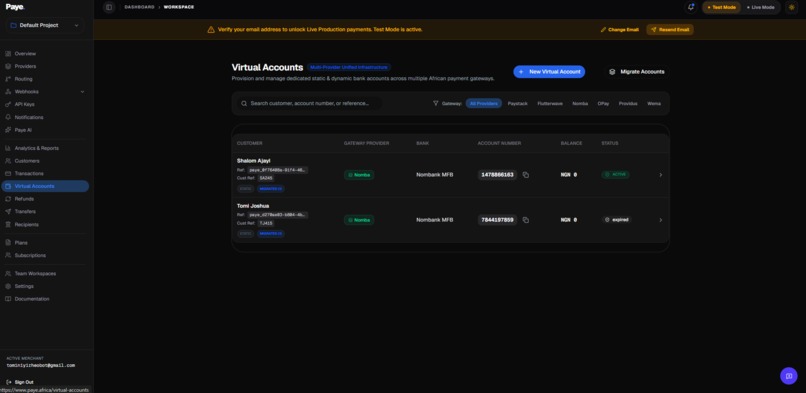Filter gateway by Nomba
Image resolution: width=806 pixels, height=393 pixels.
pos(580,103)
